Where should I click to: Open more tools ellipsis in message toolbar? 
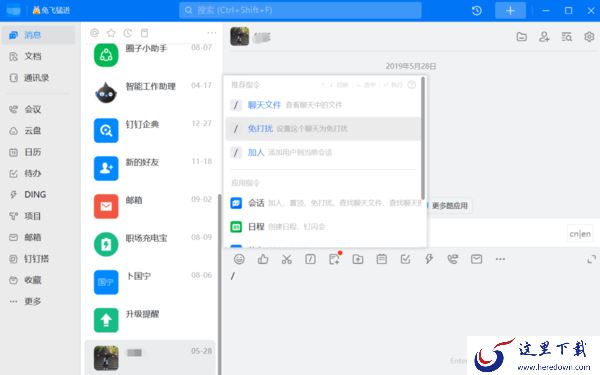(500, 259)
